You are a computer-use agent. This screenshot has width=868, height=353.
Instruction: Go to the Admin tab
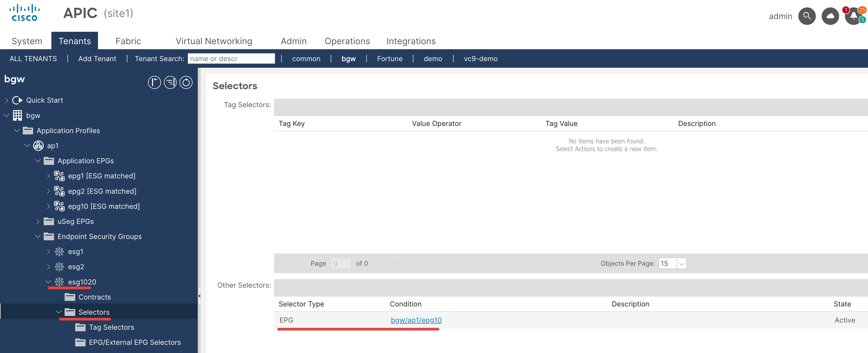(x=293, y=41)
